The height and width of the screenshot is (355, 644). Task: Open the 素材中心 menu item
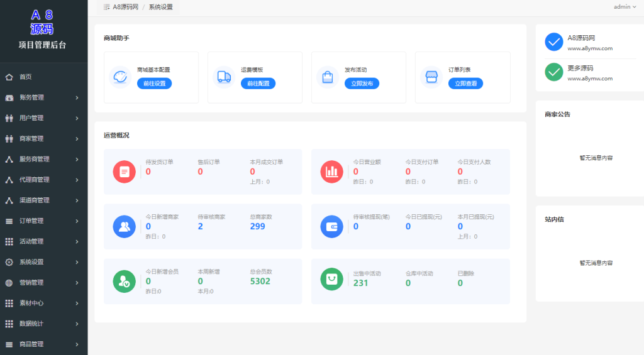(x=43, y=303)
